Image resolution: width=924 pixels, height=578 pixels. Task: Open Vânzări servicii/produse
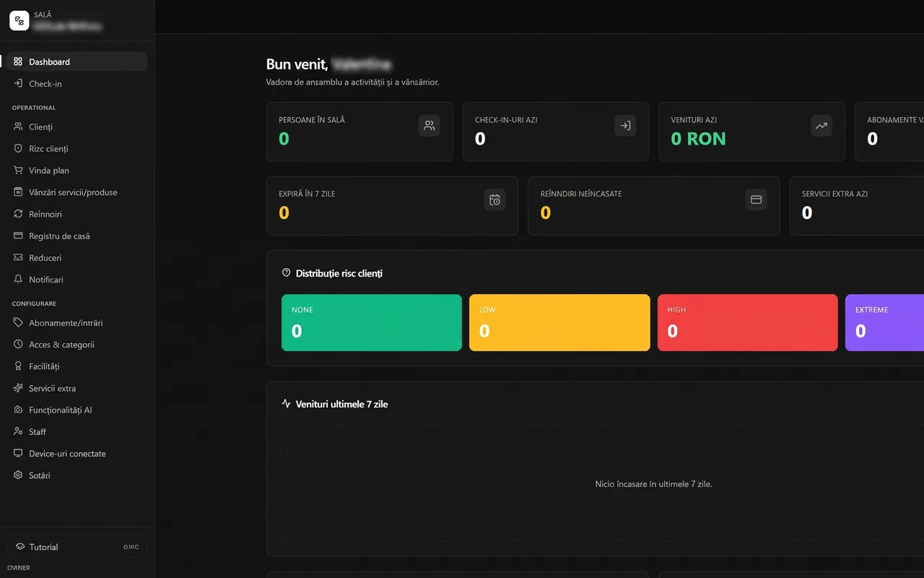pos(77,192)
